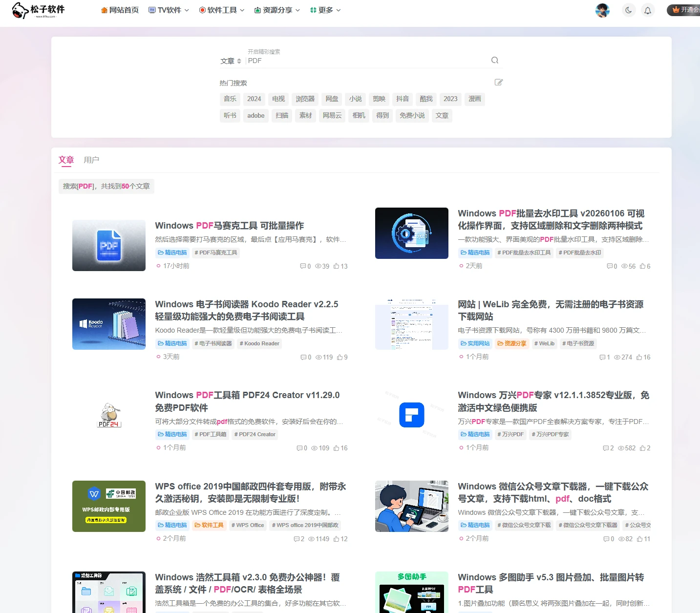
Task: Open the PDF批量去水印工具 v20260106 article title
Action: coord(551,220)
